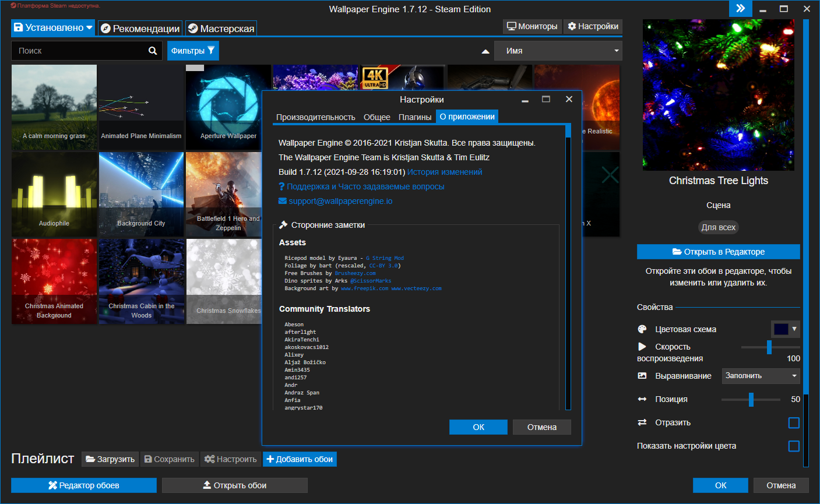Click the Настроить playlist button
This screenshot has height=504, width=820.
231,459
